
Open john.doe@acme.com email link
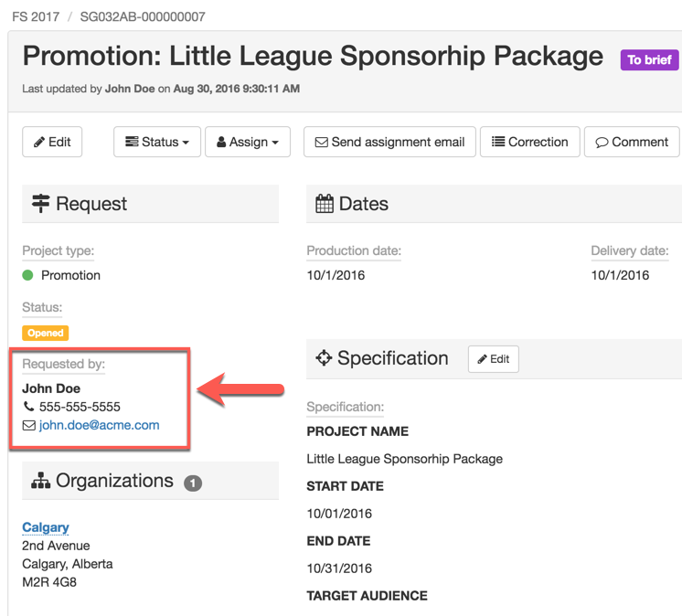click(99, 425)
